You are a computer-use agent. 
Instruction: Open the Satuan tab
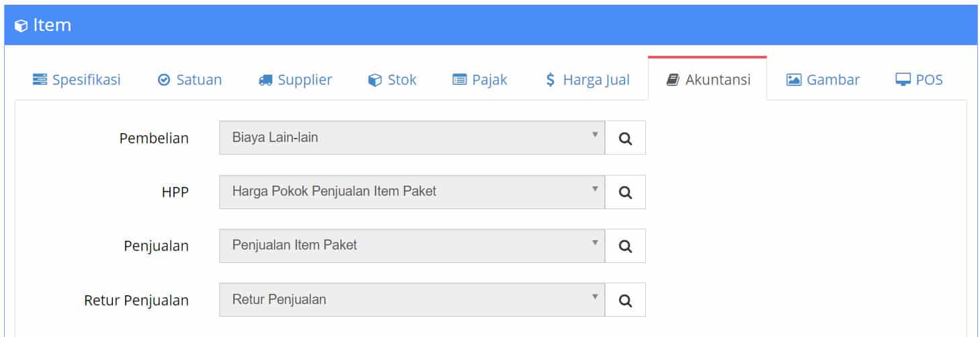tap(190, 79)
